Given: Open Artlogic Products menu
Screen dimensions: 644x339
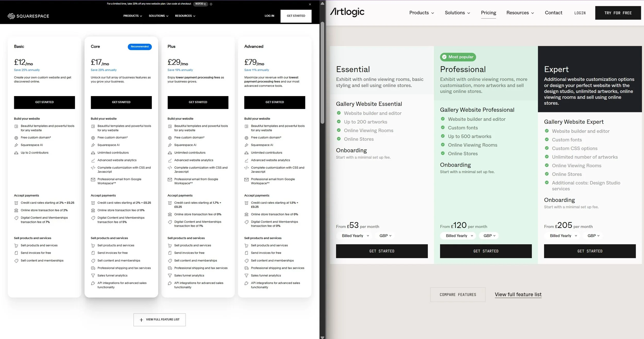Looking at the screenshot, I should (422, 13).
